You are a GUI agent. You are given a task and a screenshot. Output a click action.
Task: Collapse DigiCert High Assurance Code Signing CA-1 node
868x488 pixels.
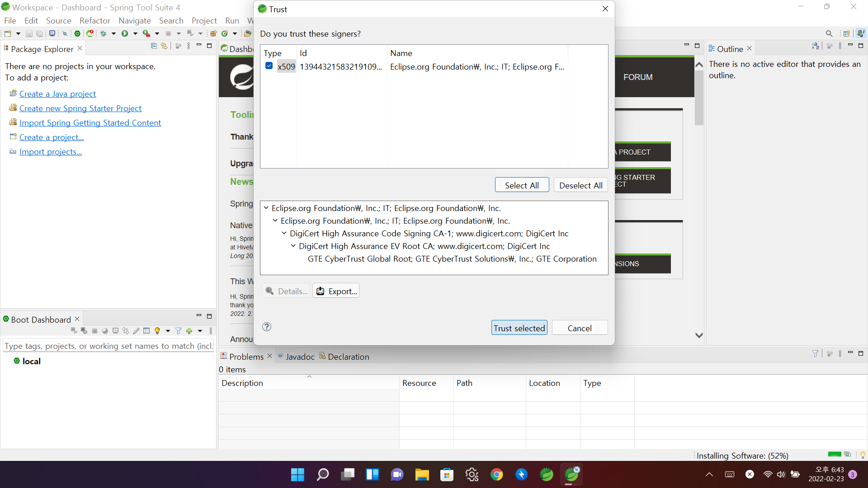[284, 233]
